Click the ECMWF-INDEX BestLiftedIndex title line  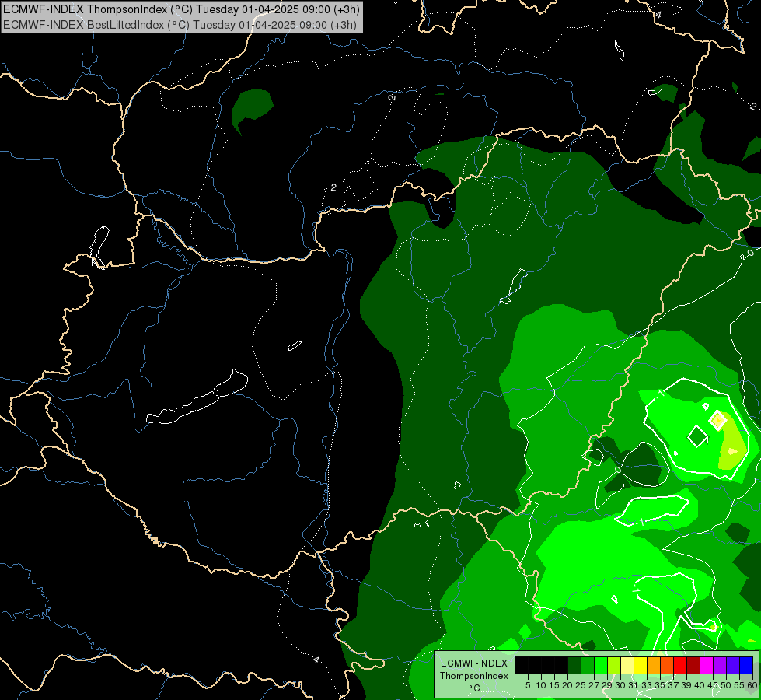coord(180,25)
